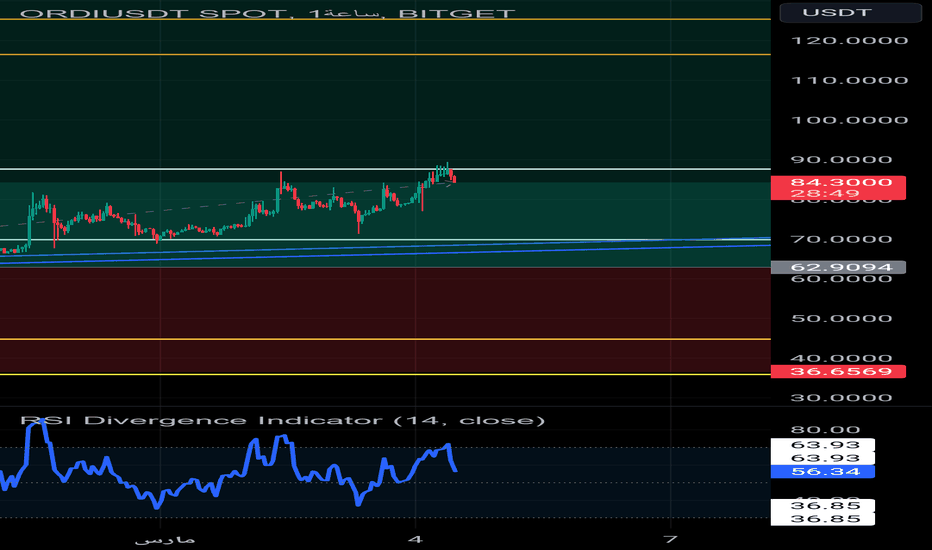The image size is (932, 550).
Task: Select the last red candlestick on the price chart
Action: pos(455,178)
